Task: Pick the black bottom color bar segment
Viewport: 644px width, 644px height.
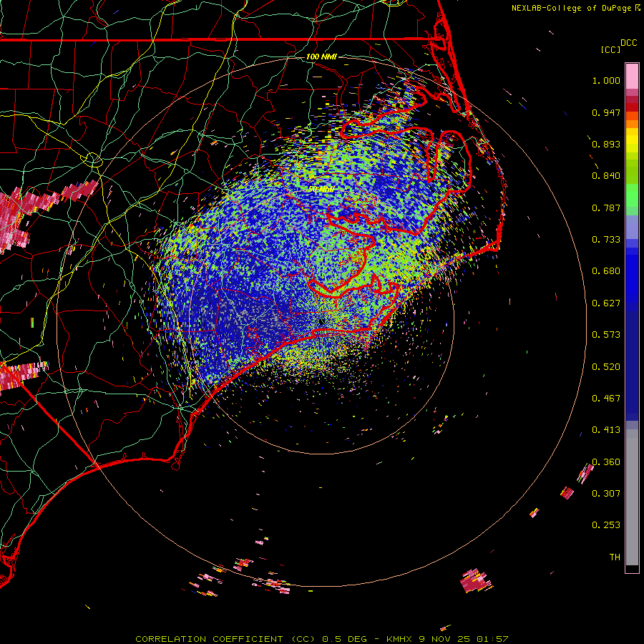Action: coord(632,569)
